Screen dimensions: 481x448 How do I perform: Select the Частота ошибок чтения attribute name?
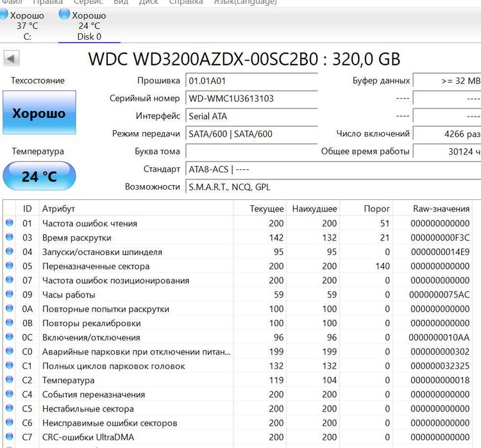point(90,224)
